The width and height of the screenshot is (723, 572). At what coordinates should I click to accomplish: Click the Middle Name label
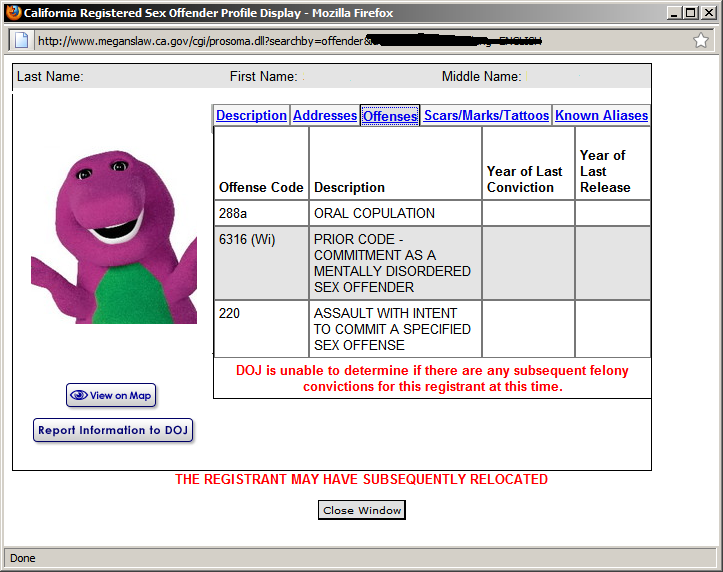[x=482, y=77]
